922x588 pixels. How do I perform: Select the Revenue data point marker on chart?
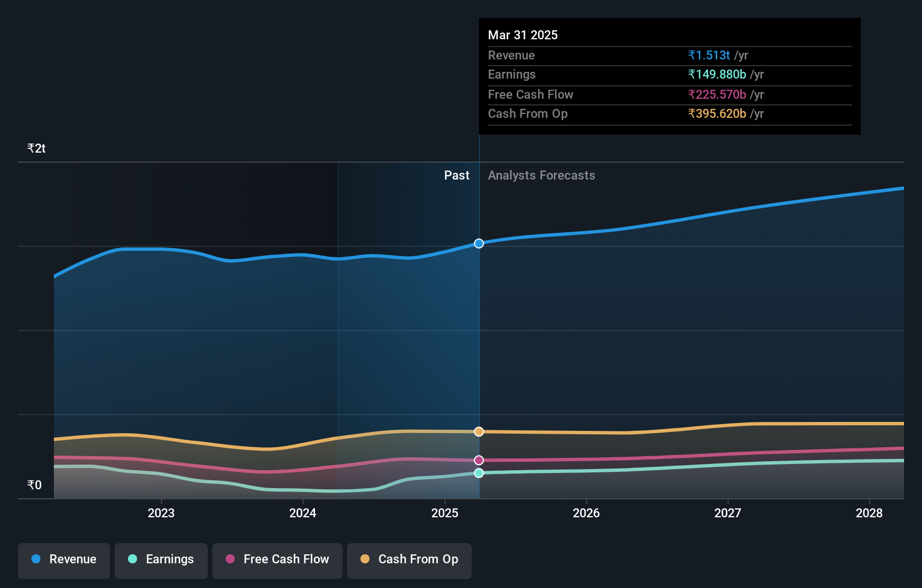(x=478, y=244)
